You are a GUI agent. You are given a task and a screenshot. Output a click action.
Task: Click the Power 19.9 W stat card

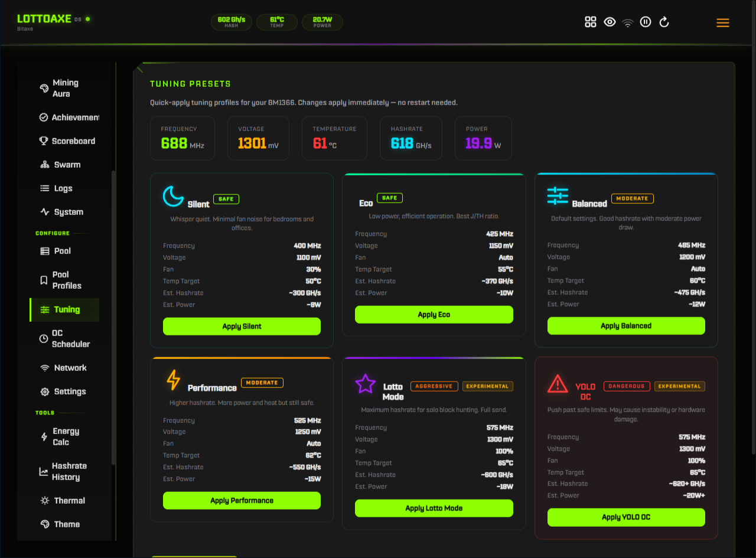pyautogui.click(x=483, y=138)
